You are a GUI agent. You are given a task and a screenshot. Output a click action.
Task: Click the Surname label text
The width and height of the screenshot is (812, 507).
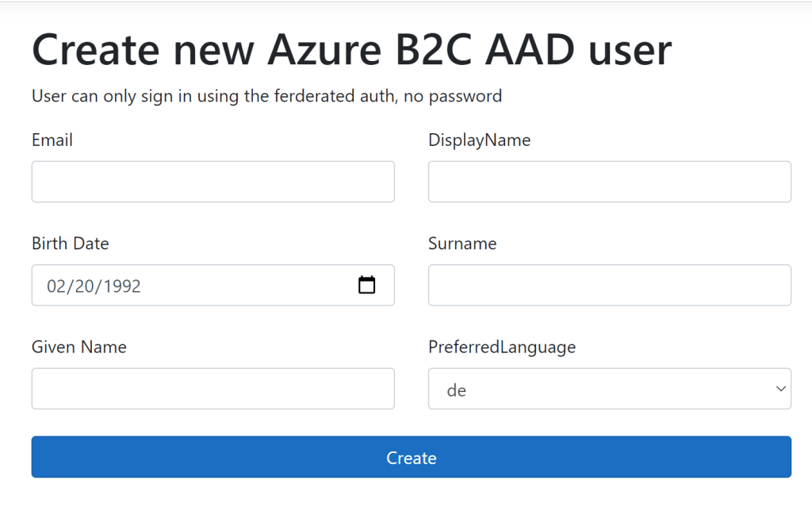coord(462,244)
